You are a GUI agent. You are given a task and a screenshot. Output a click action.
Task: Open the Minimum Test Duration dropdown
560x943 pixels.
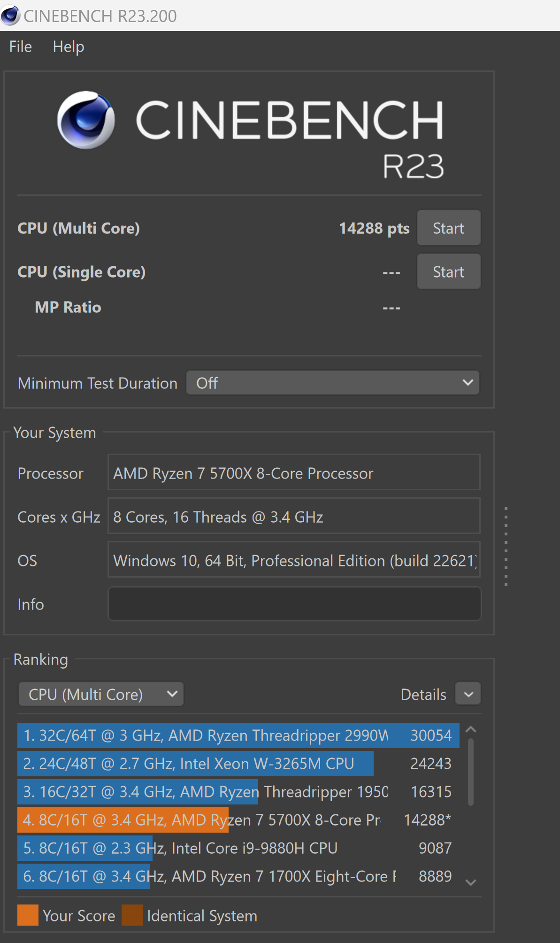point(333,383)
